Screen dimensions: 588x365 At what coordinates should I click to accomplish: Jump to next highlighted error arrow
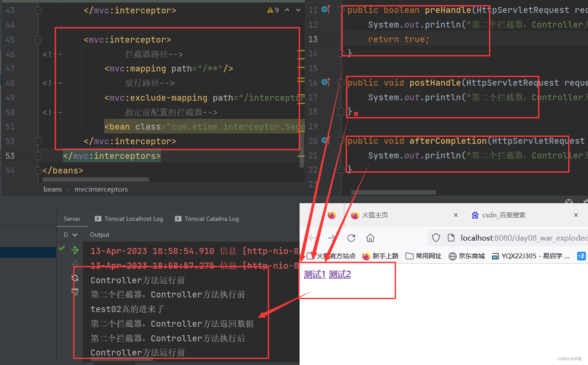click(298, 10)
